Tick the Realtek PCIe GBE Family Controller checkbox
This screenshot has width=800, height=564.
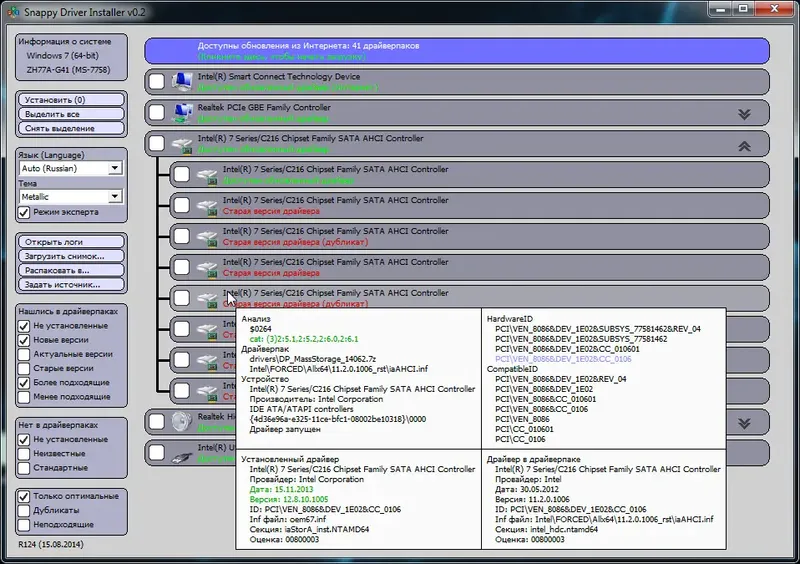click(157, 113)
